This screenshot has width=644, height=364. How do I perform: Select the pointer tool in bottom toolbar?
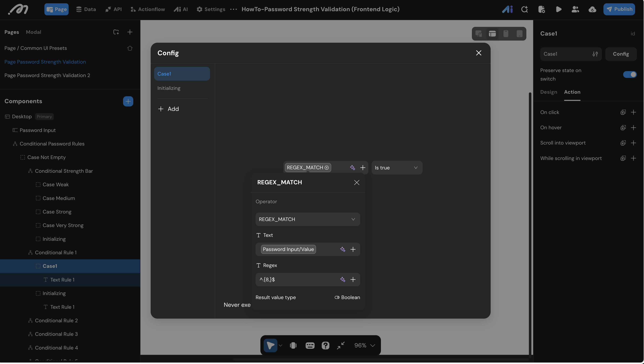pyautogui.click(x=270, y=345)
